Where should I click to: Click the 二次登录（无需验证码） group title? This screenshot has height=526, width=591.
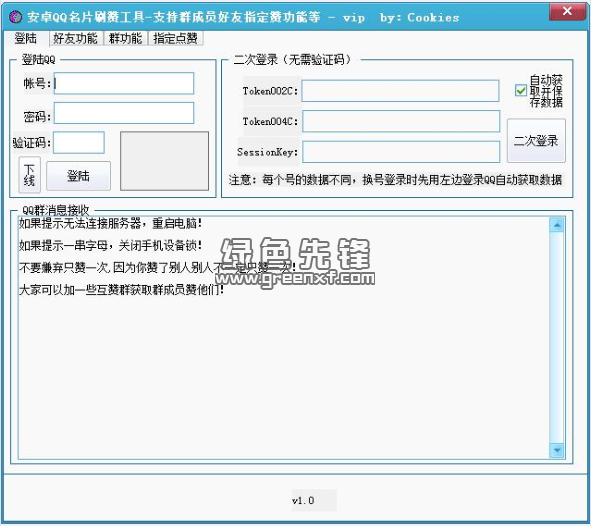292,60
